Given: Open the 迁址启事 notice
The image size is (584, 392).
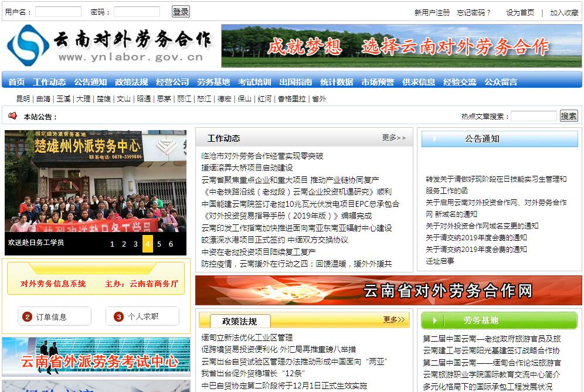Looking at the screenshot, I should coord(440,261).
